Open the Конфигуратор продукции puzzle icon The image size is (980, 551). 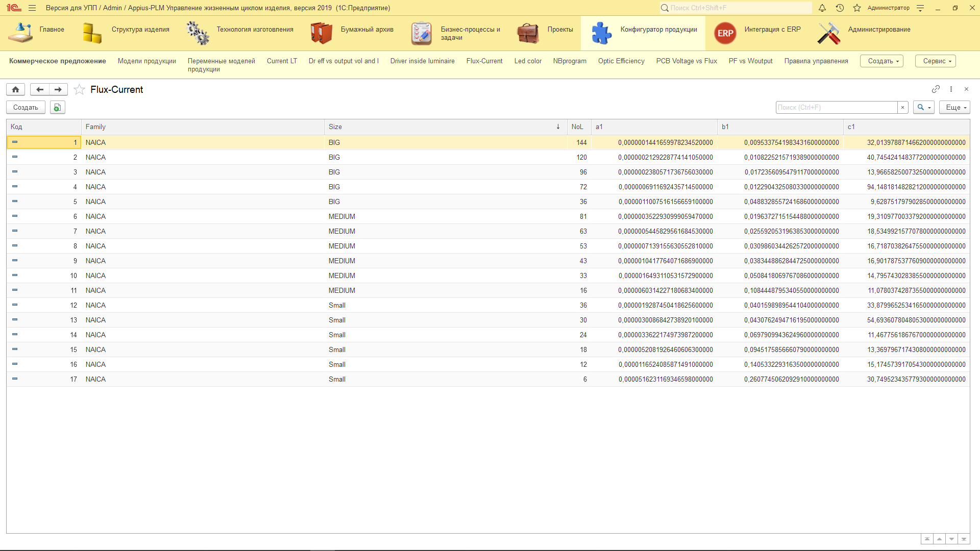pyautogui.click(x=601, y=33)
